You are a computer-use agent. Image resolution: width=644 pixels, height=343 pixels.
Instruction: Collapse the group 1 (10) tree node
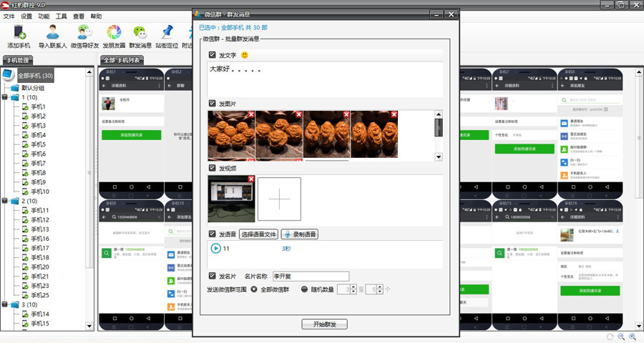[4, 97]
